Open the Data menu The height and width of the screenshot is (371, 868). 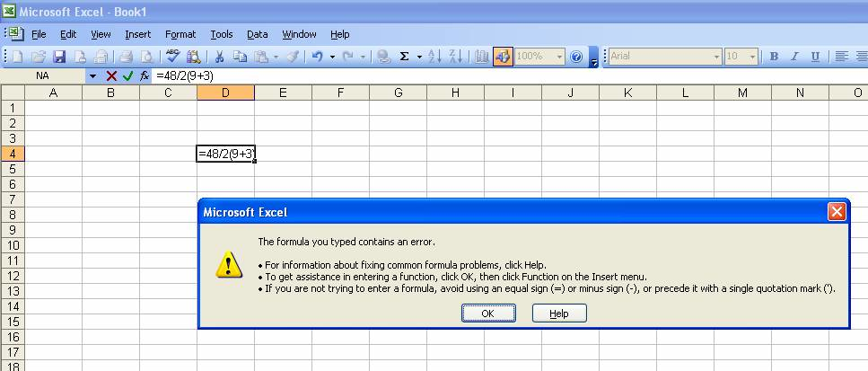[x=258, y=34]
